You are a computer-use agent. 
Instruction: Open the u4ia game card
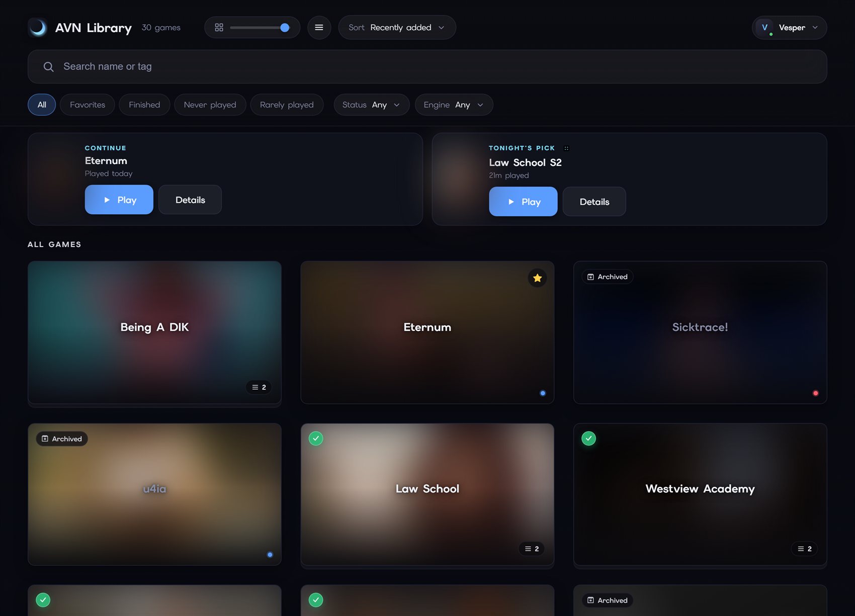tap(154, 494)
